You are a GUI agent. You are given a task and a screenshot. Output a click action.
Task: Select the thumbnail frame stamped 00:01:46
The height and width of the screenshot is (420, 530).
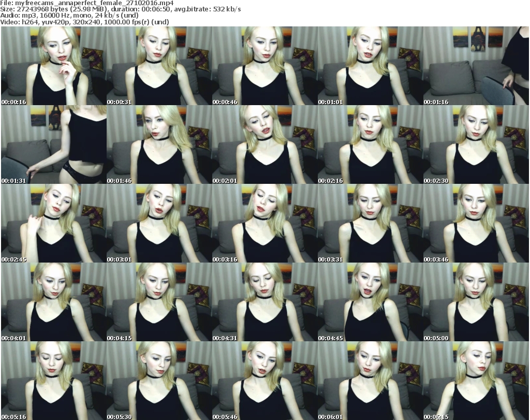point(159,144)
